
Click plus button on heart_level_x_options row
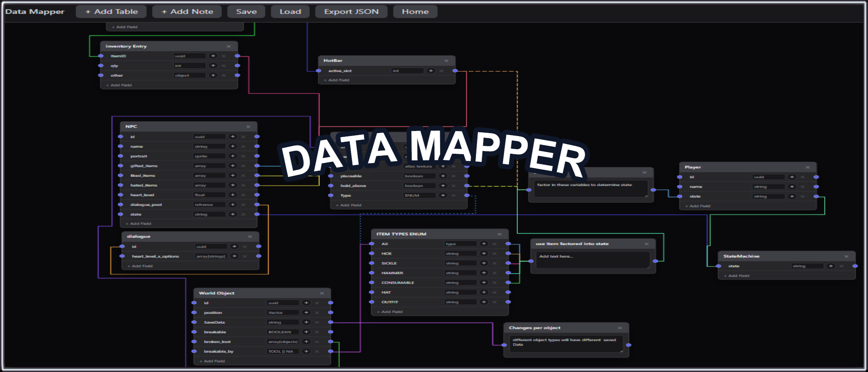coord(234,256)
